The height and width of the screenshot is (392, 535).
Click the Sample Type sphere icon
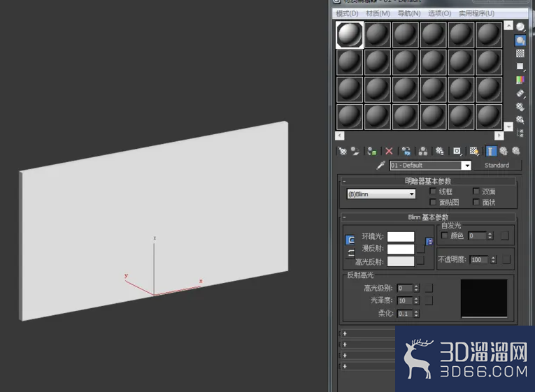pos(520,27)
